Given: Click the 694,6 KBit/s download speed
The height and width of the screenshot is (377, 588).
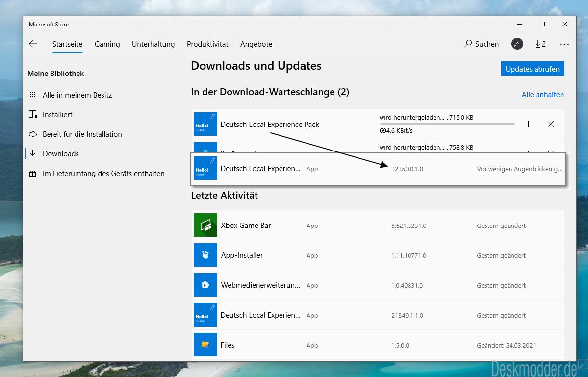Looking at the screenshot, I should [396, 131].
